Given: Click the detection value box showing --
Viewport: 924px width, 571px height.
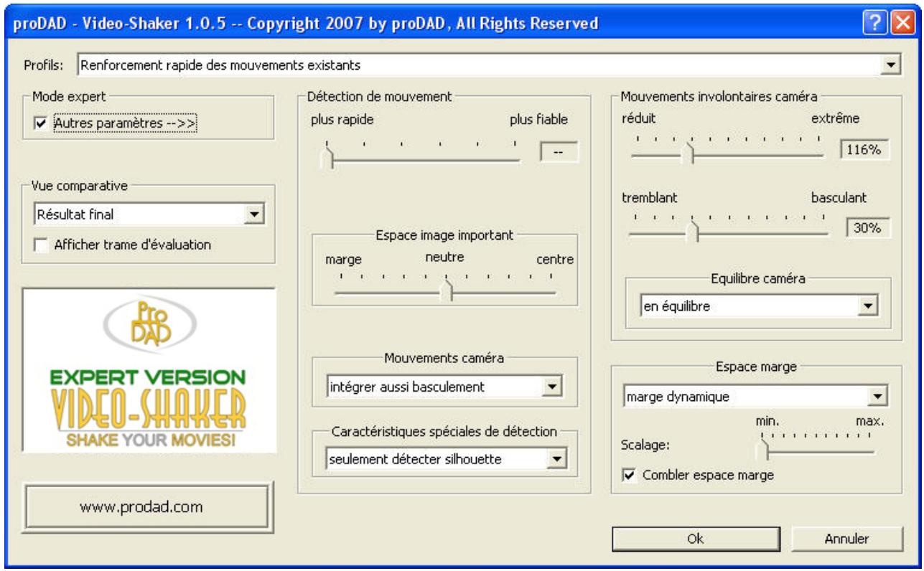Looking at the screenshot, I should (558, 153).
